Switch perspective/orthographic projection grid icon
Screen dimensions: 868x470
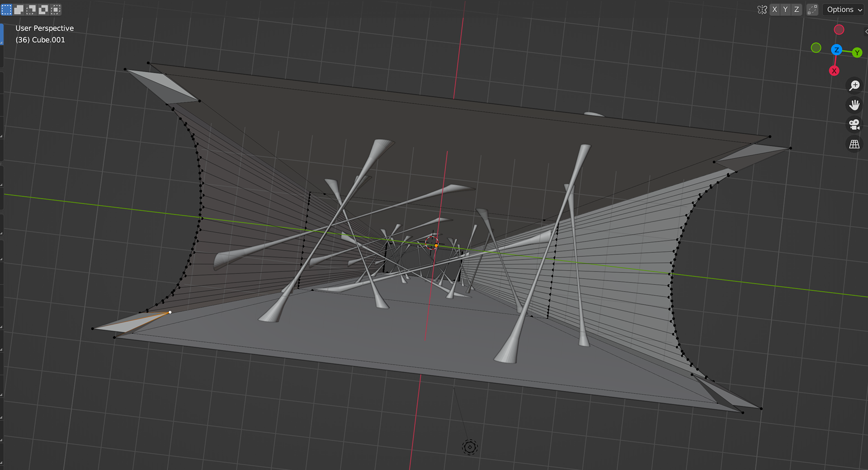click(x=854, y=144)
